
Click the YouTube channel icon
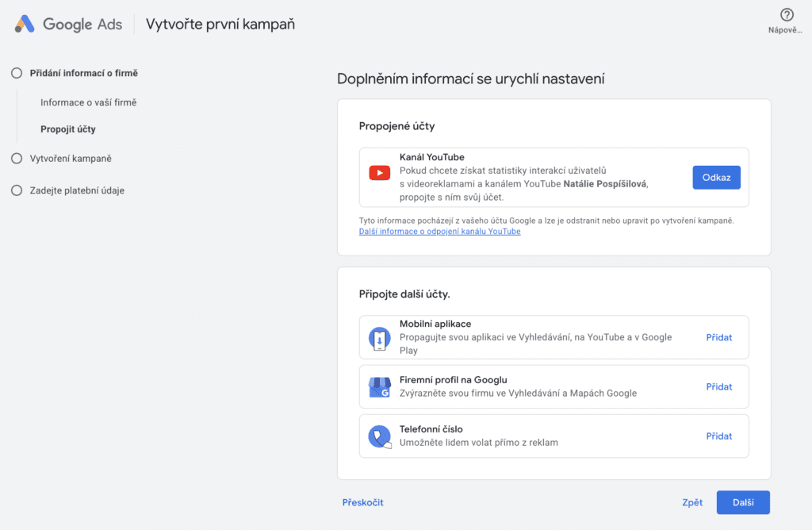coord(379,173)
